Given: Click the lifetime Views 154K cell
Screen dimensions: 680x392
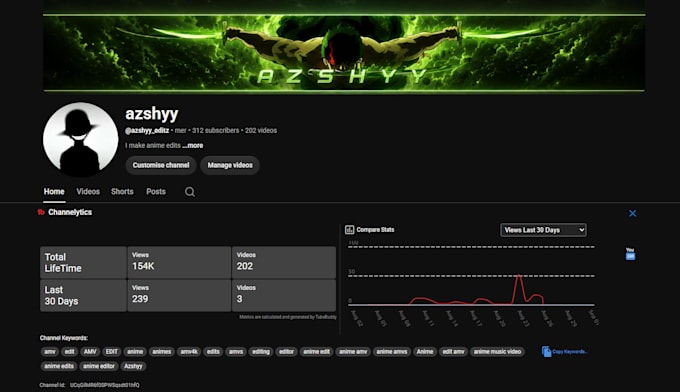Looking at the screenshot, I should [179, 262].
